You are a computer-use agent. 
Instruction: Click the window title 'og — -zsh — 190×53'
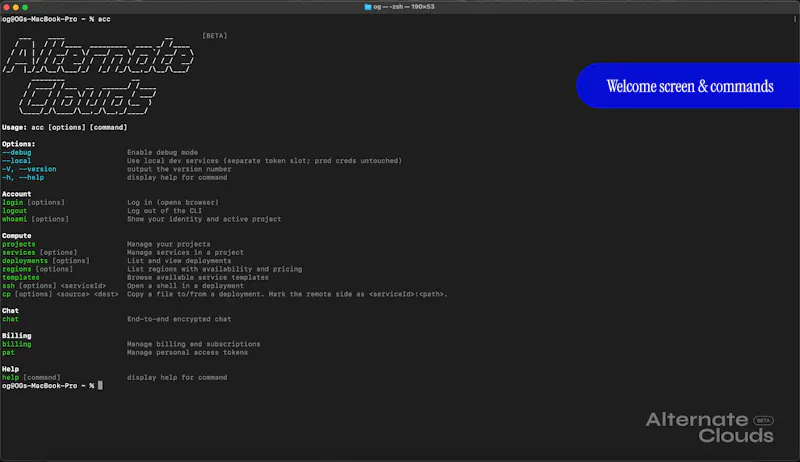pyautogui.click(x=404, y=7)
